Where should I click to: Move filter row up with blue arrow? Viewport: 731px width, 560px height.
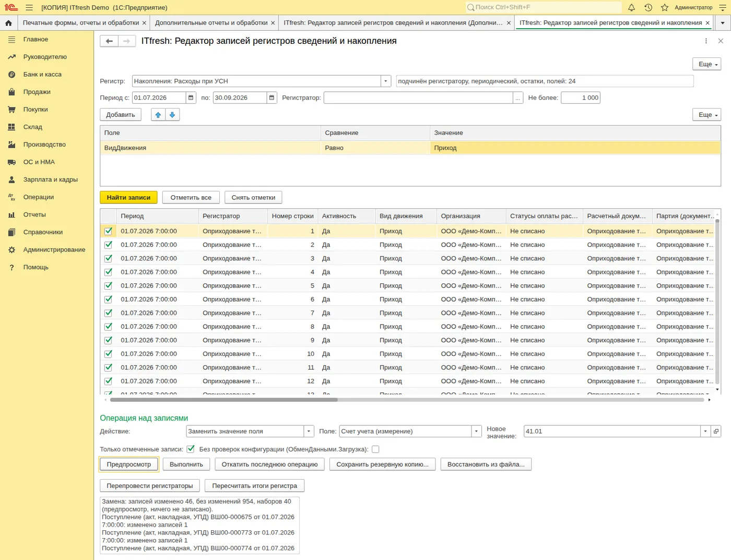(x=158, y=115)
